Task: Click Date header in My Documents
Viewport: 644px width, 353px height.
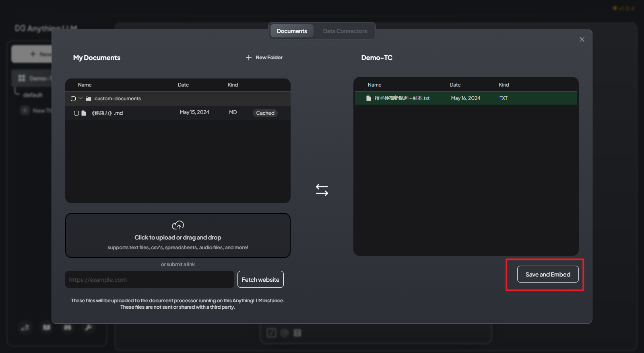Action: (x=183, y=85)
